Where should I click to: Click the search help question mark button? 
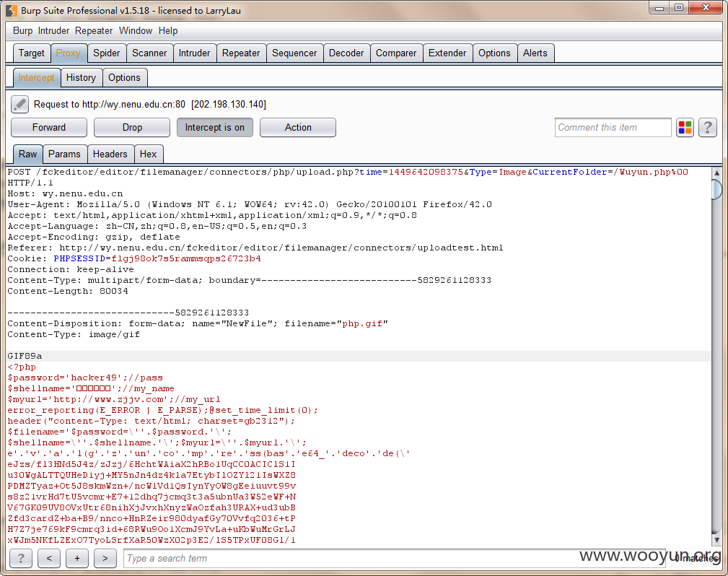[x=21, y=558]
